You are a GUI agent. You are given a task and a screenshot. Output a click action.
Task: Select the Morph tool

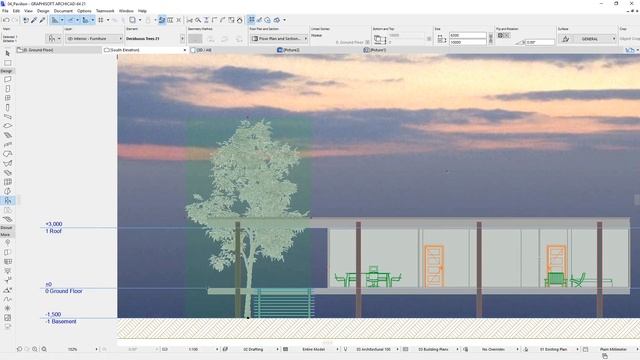[x=7, y=191]
